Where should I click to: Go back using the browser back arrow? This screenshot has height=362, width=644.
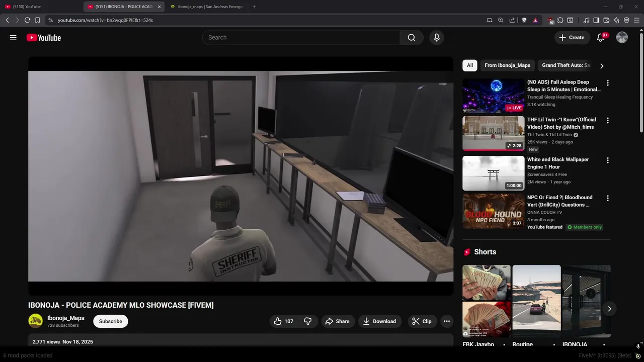7,20
